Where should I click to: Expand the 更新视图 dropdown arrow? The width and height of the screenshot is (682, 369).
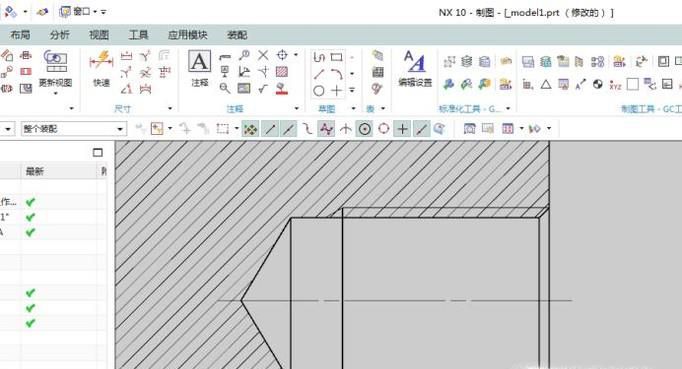click(55, 93)
